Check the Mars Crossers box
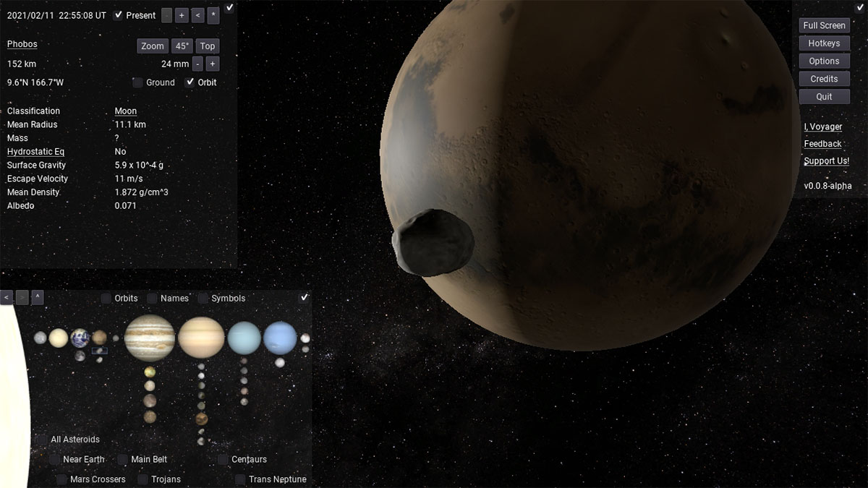Image resolution: width=868 pixels, height=488 pixels. coord(61,479)
